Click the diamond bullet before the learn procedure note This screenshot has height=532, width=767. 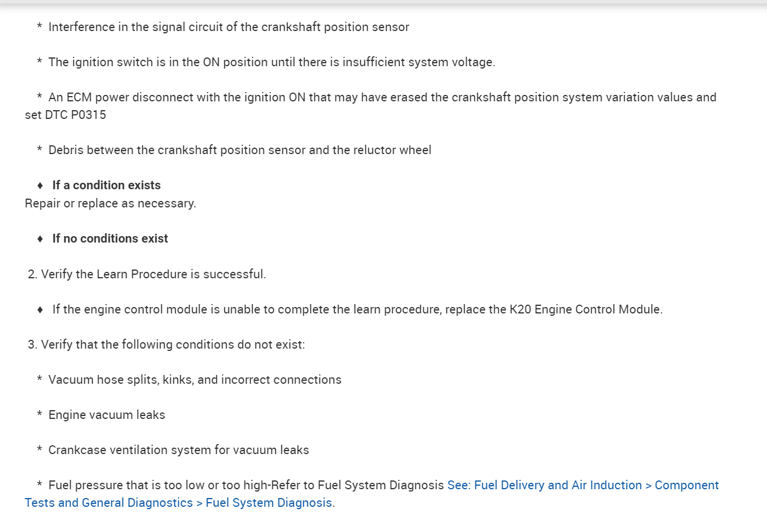click(40, 309)
